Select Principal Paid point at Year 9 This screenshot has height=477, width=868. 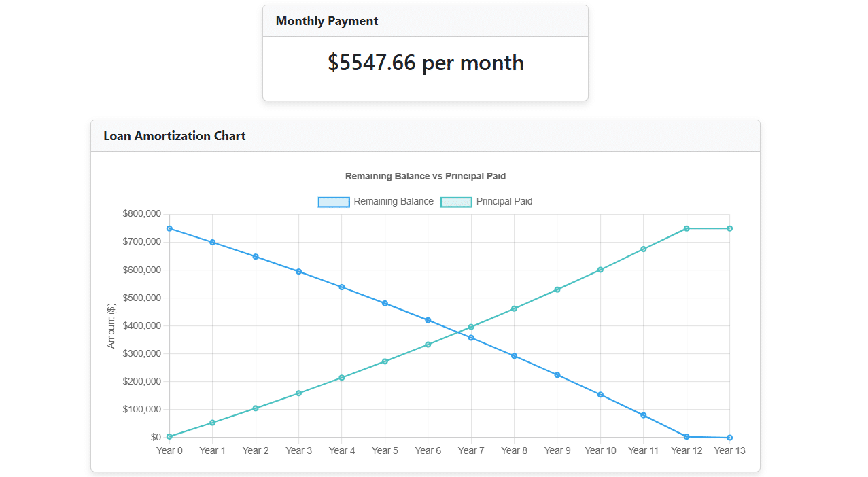pos(557,289)
